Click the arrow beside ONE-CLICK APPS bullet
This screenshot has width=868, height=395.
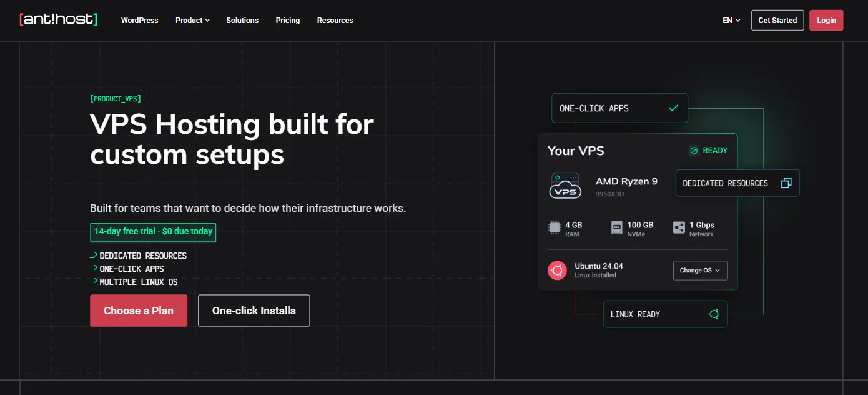tap(94, 269)
